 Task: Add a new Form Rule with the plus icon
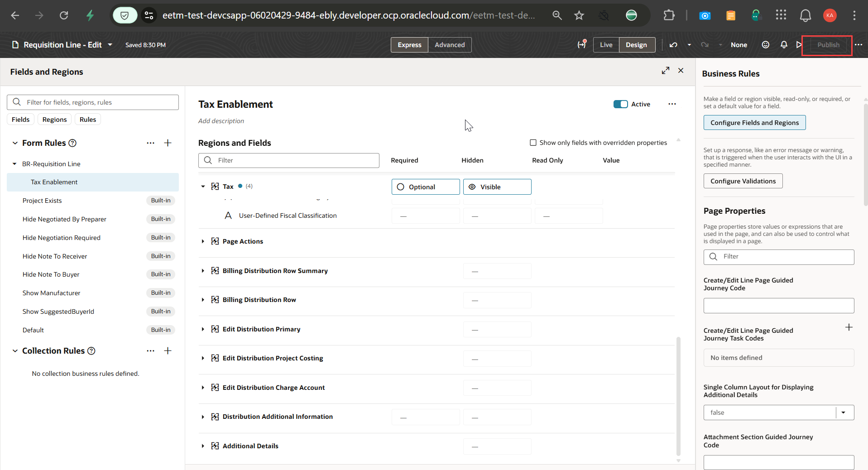[168, 143]
